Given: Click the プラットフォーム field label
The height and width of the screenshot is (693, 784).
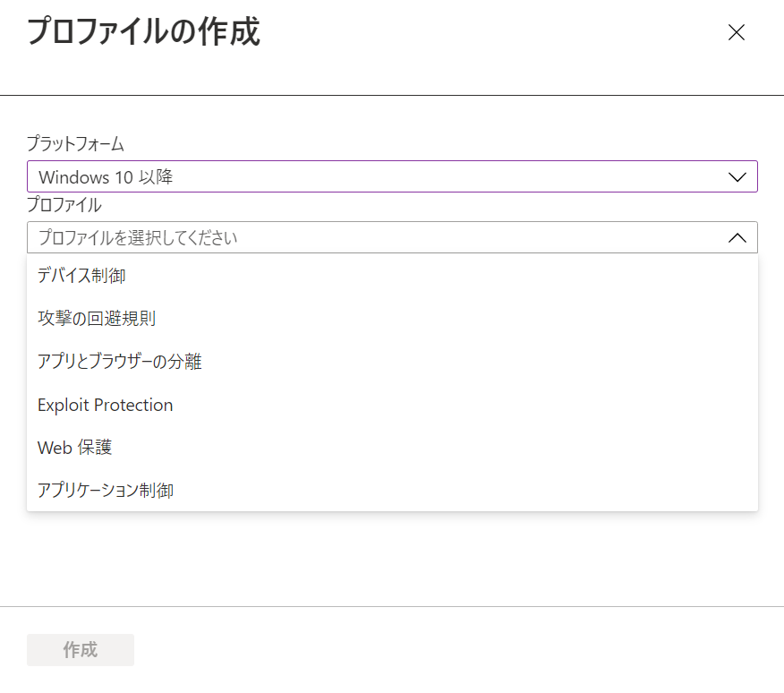Looking at the screenshot, I should 75,144.
